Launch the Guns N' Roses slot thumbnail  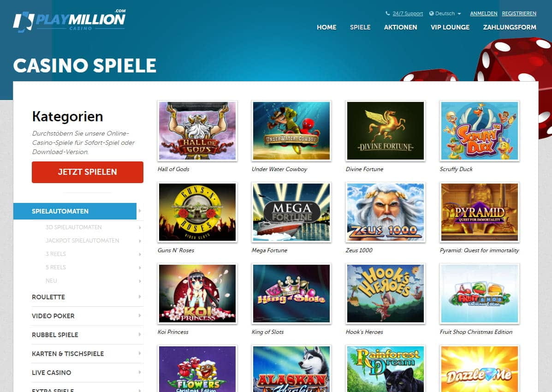point(197,212)
